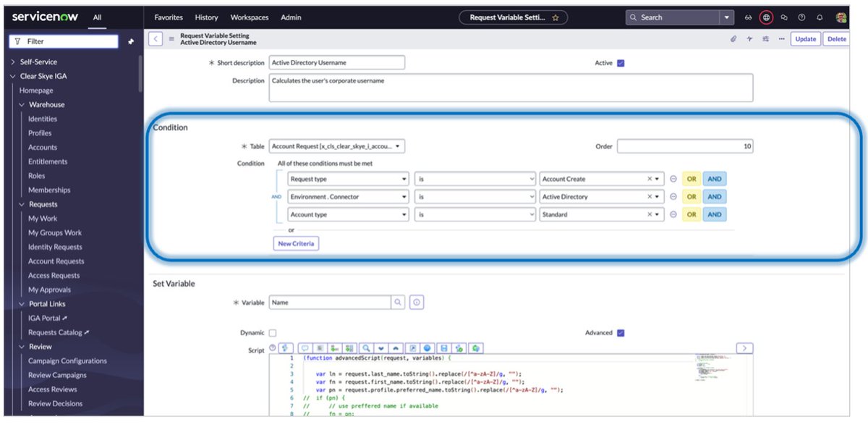Select the magnifier search icon in the script toolbar
Screen dimensions: 868x430
click(366, 347)
